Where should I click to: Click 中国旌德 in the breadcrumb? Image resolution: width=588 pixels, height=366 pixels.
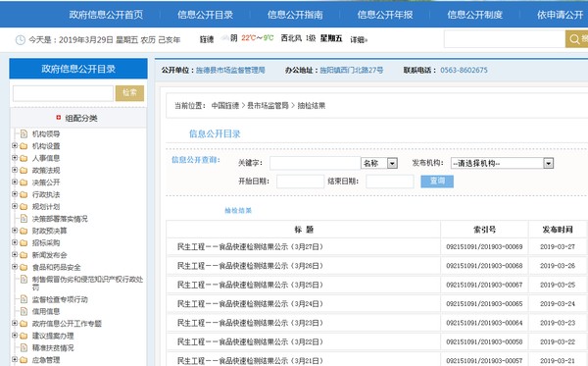click(x=225, y=106)
